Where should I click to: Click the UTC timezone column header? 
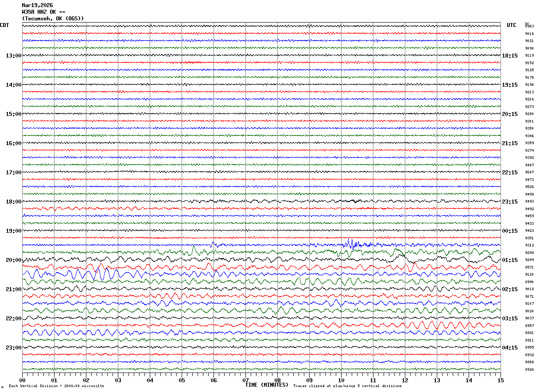pos(512,25)
